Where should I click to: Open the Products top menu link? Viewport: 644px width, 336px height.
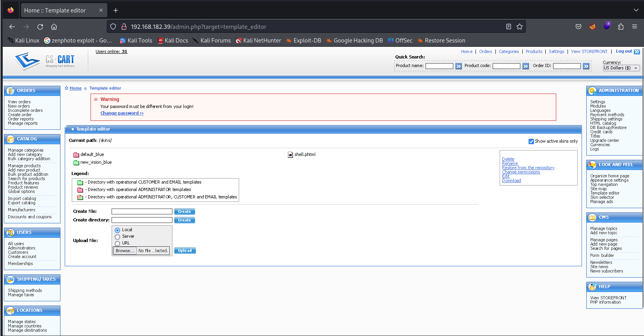(534, 51)
